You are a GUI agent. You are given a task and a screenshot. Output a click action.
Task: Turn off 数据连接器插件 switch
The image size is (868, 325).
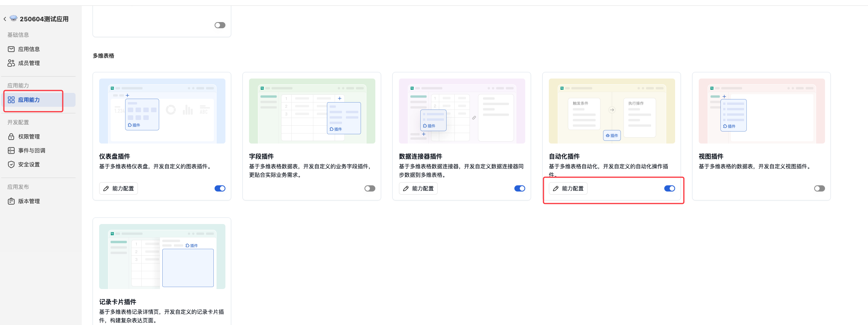tap(519, 188)
